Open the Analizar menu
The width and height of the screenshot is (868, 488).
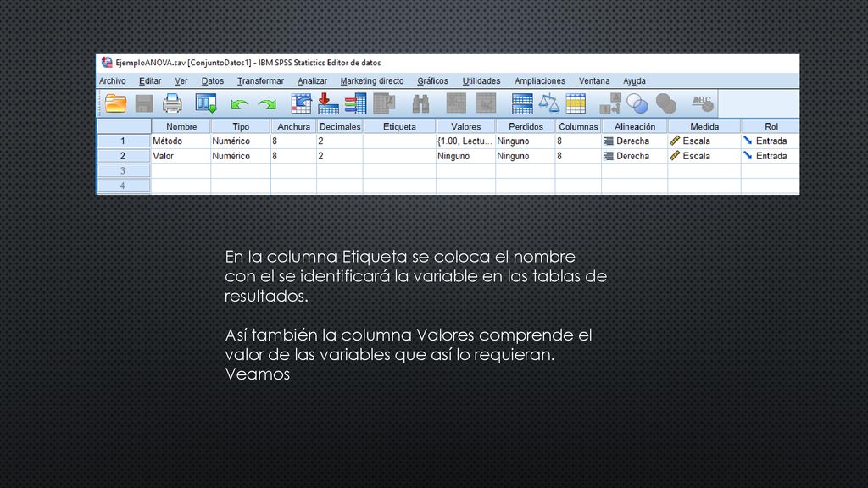pos(312,80)
